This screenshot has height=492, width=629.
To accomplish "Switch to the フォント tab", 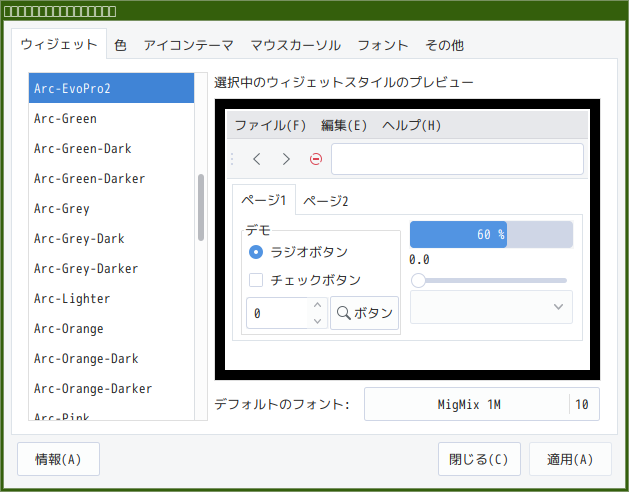I will 383,45.
